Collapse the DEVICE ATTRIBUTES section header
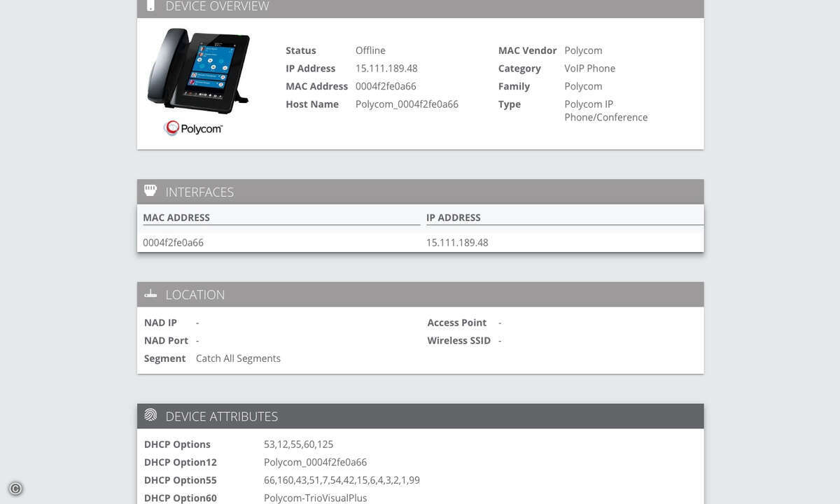Screen dimensions: 840x504 click(420, 416)
